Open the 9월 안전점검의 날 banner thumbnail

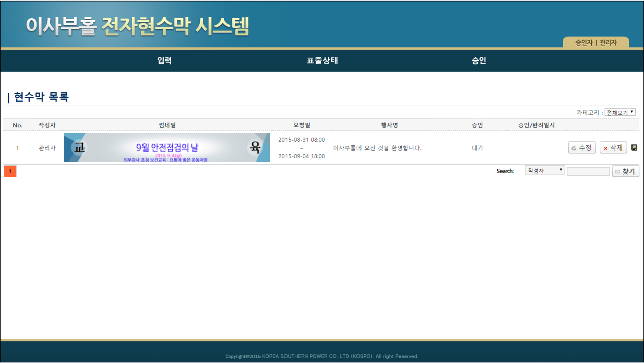tap(167, 148)
